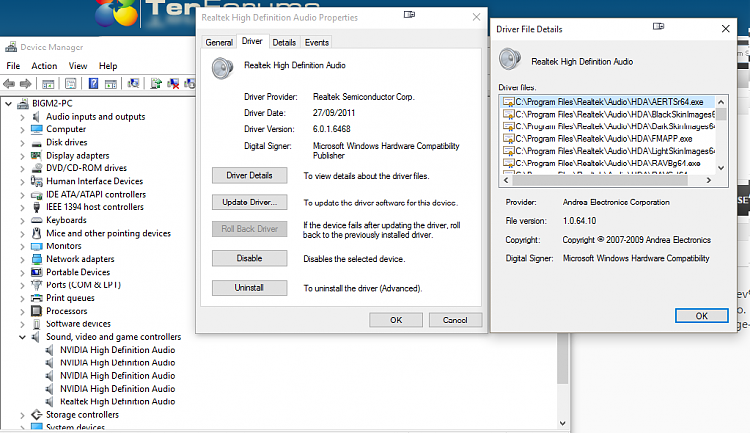Viewport: 750px width, 433px height.
Task: Click the Uninstall device red X toolbar icon
Action: (x=173, y=84)
